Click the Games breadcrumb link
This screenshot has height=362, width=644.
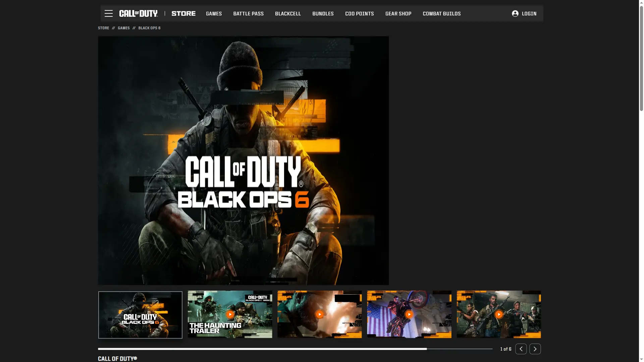tap(123, 28)
